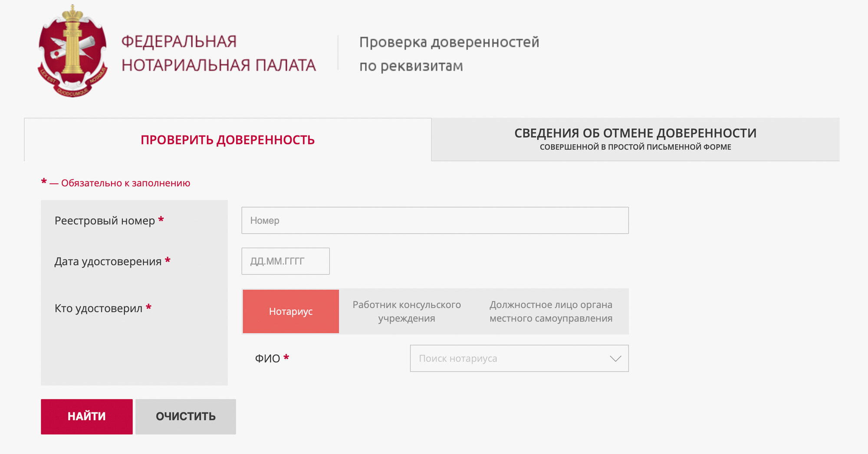Select the Нотариус option
Viewport: 868px width, 454px height.
[x=291, y=311]
